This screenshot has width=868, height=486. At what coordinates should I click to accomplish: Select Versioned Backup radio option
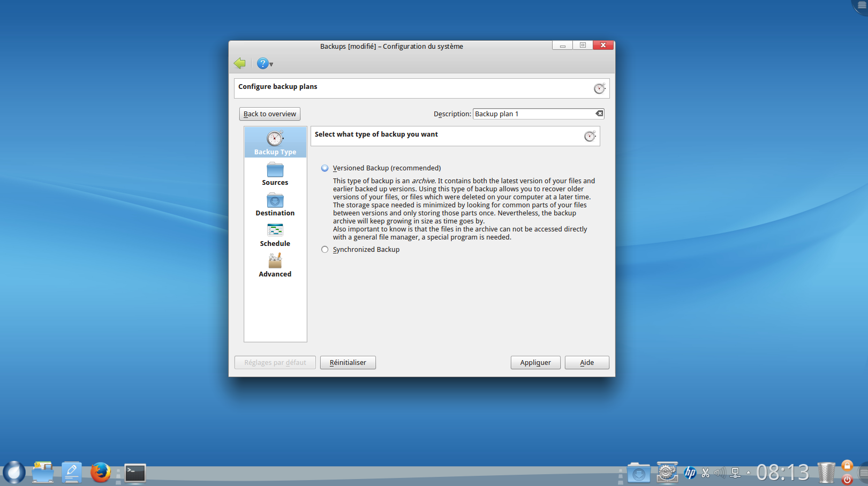click(x=325, y=168)
